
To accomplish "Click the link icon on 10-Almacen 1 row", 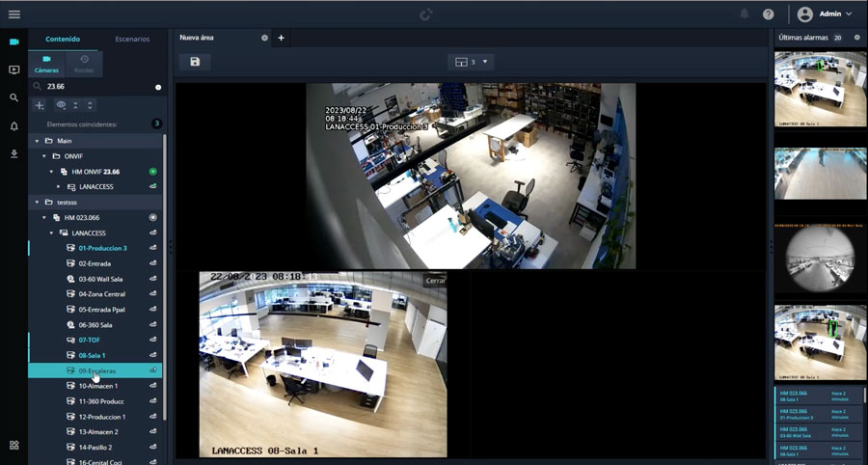I will 153,386.
